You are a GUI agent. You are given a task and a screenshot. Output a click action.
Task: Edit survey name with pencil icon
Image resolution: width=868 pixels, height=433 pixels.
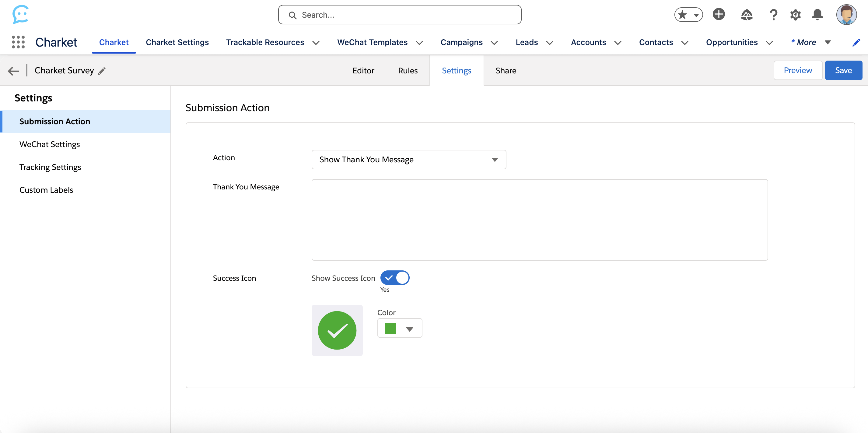click(102, 71)
